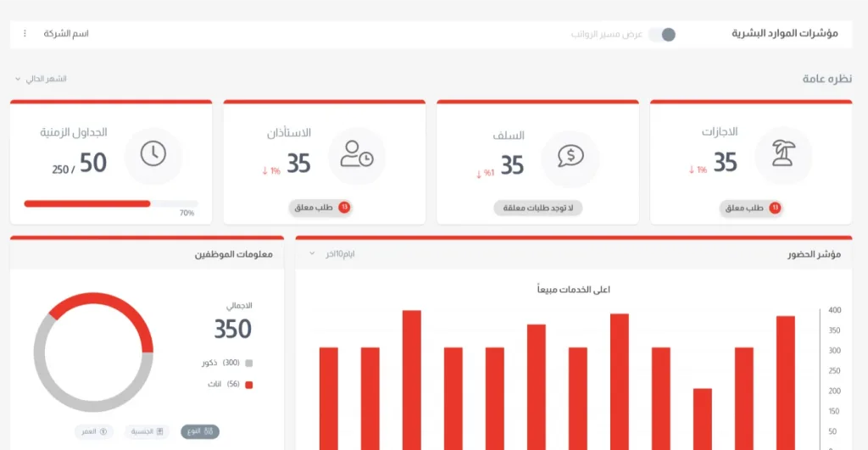The image size is (868, 450).
Task: Click the red اناث legend swatch
Action: click(x=249, y=385)
